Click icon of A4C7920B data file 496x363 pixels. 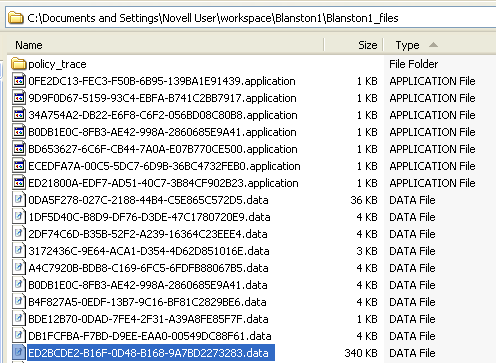click(x=19, y=268)
